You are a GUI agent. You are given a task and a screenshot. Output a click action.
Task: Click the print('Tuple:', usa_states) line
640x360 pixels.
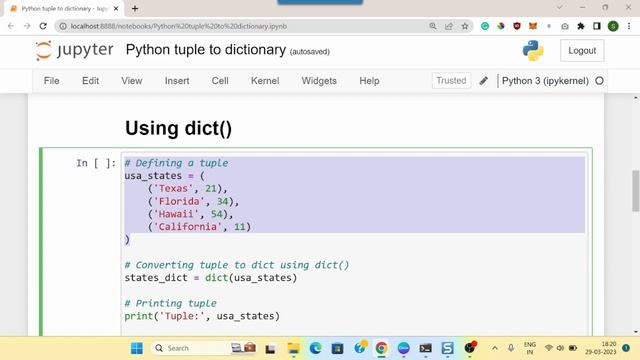point(202,316)
